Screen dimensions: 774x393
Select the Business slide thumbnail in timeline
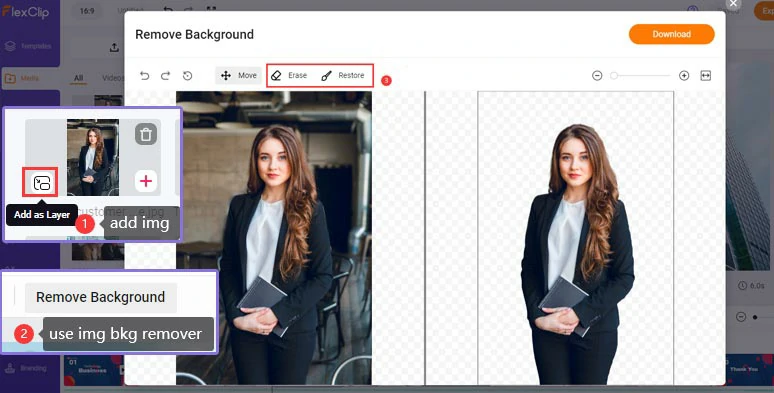[x=93, y=370]
